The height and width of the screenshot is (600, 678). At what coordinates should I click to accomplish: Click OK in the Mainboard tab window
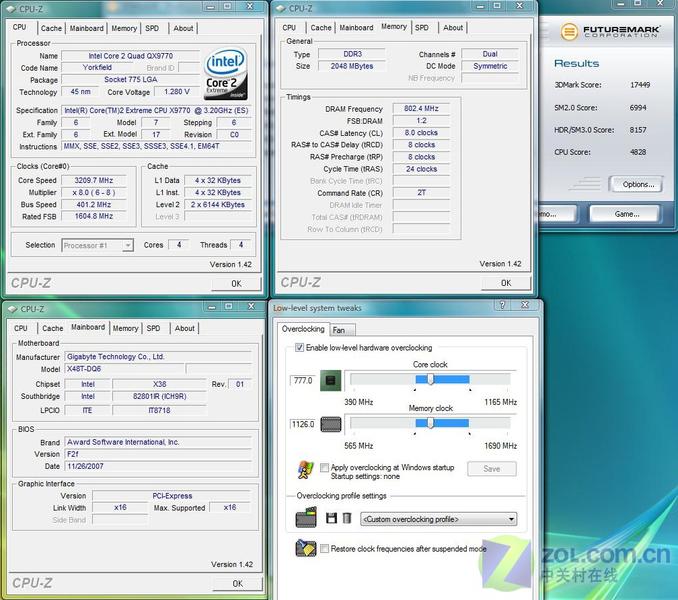(237, 584)
